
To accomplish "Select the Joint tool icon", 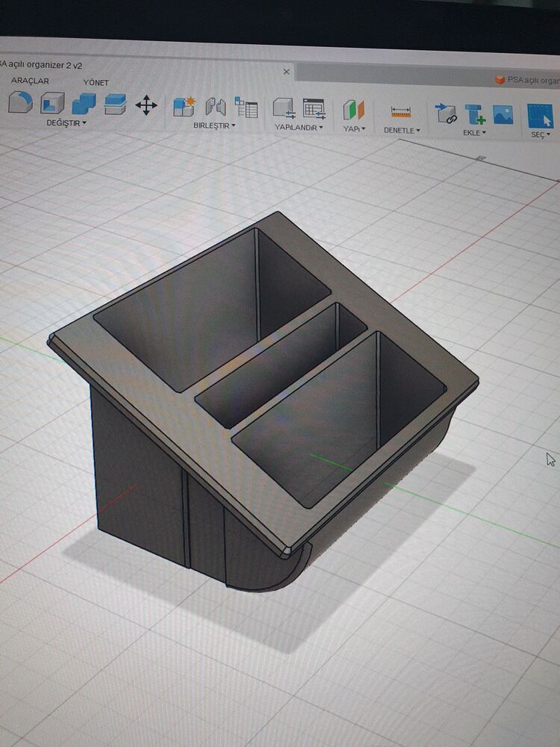I will click(216, 106).
